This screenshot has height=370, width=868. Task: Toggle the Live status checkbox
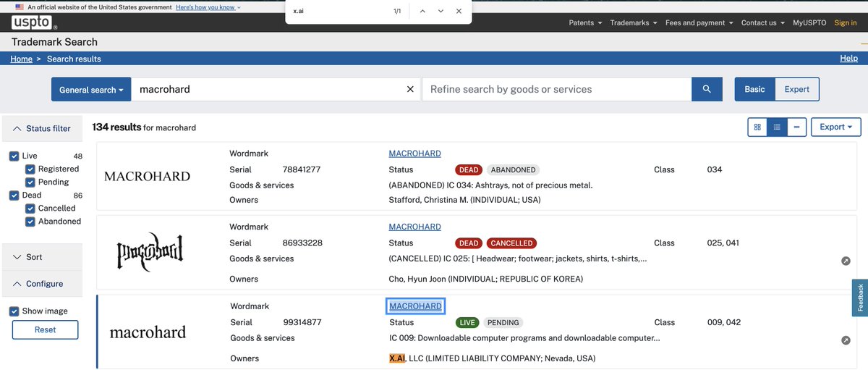pyautogui.click(x=14, y=156)
